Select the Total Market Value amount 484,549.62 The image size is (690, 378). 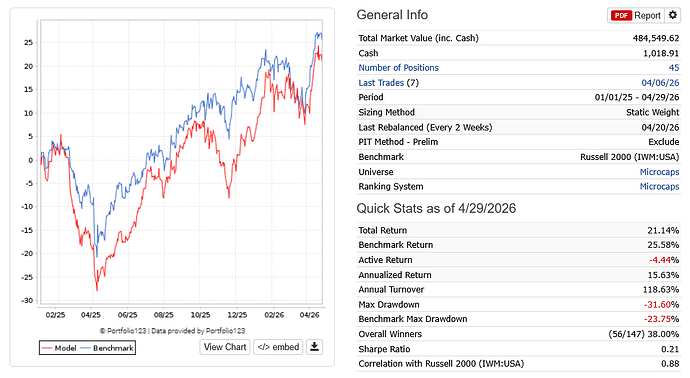(656, 38)
